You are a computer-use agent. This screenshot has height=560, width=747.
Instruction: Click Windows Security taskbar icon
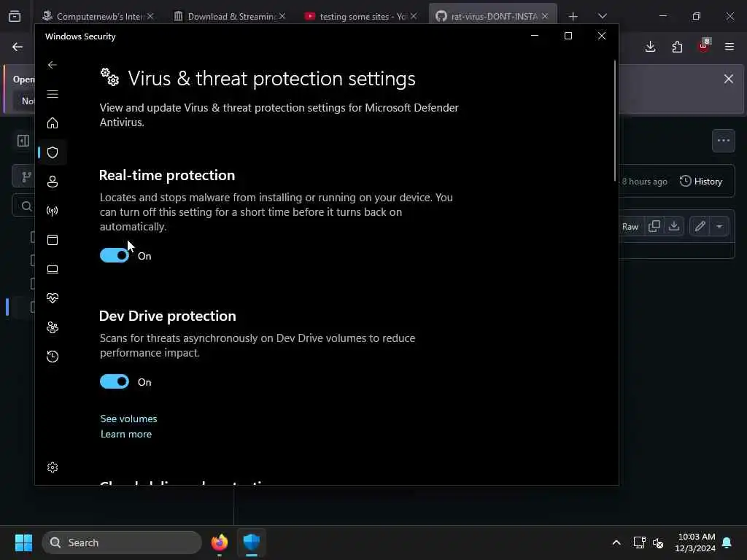pos(252,542)
